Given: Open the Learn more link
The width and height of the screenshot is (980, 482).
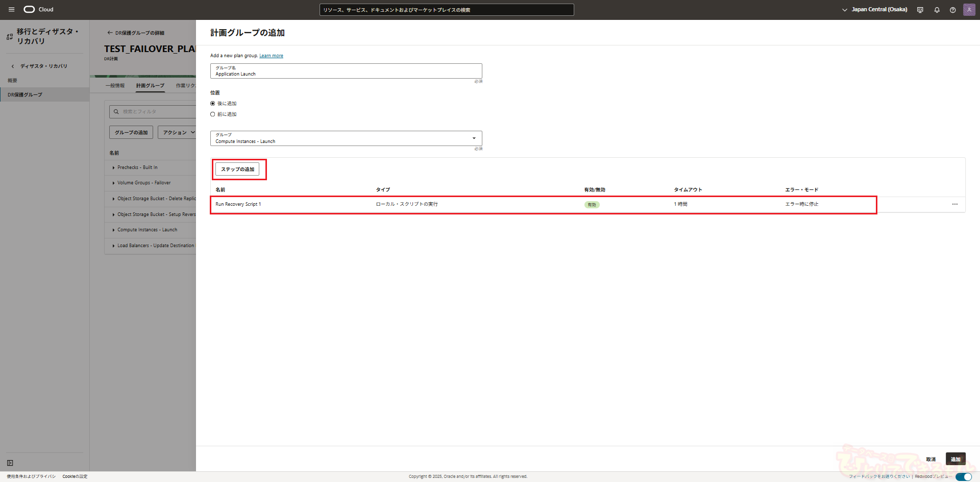Looking at the screenshot, I should (271, 56).
